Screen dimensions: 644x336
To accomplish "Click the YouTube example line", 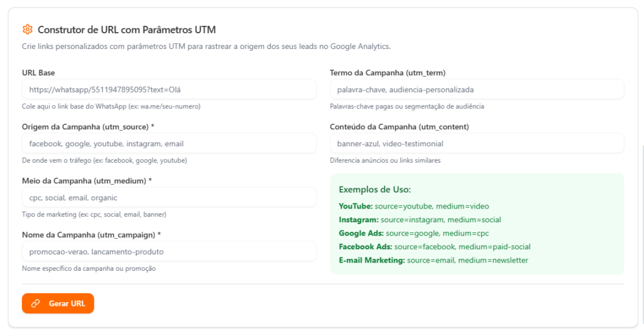I will tap(414, 206).
